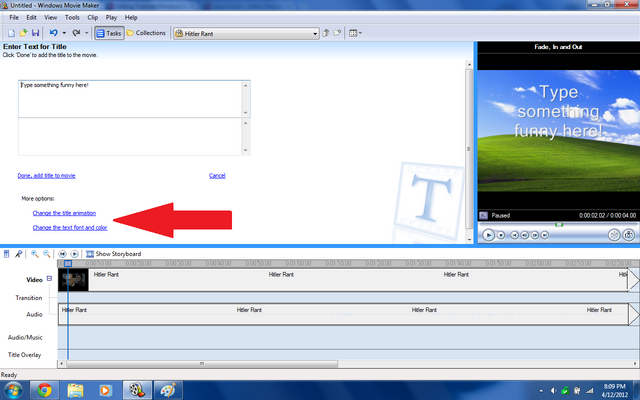Zoom out on the timeline
Screen dimensions: 640x400
point(47,254)
